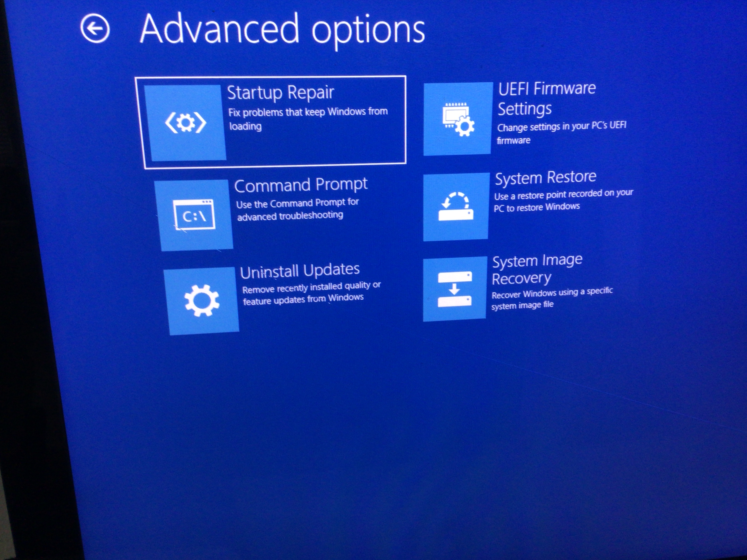Screen dimensions: 747x560
Task: Click the Command Prompt C:\ icon
Action: click(x=195, y=215)
